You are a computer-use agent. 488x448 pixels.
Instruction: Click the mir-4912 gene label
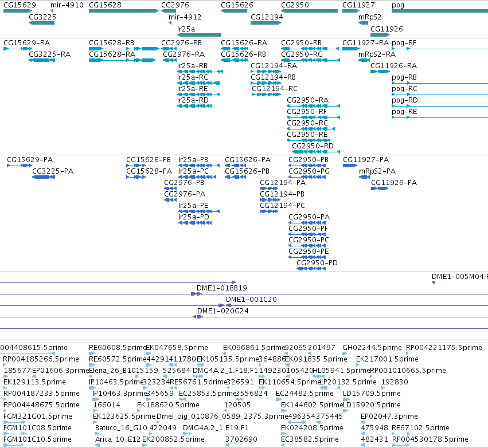click(185, 17)
